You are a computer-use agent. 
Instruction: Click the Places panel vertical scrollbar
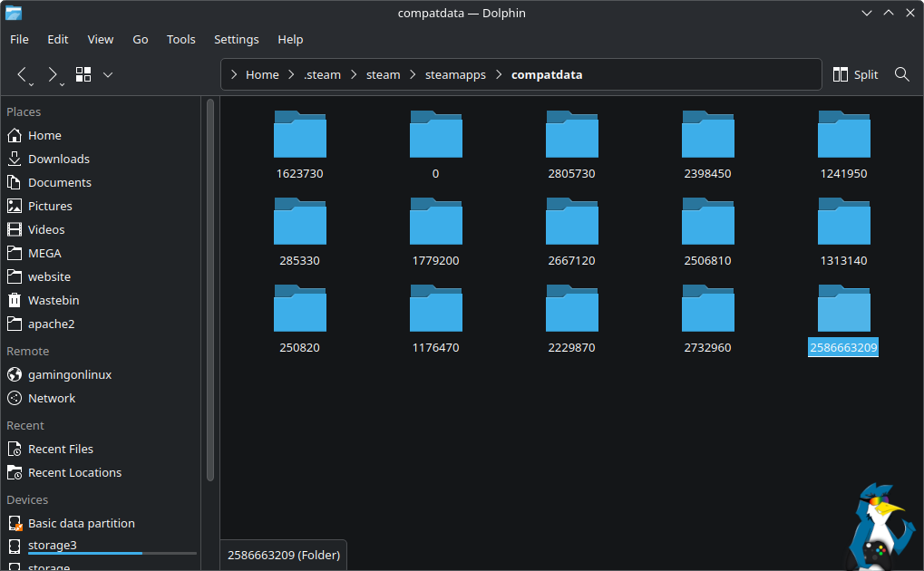pos(210,290)
